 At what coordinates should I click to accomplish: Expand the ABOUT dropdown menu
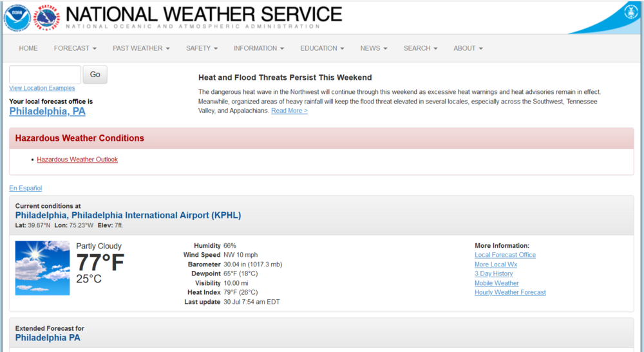(468, 48)
